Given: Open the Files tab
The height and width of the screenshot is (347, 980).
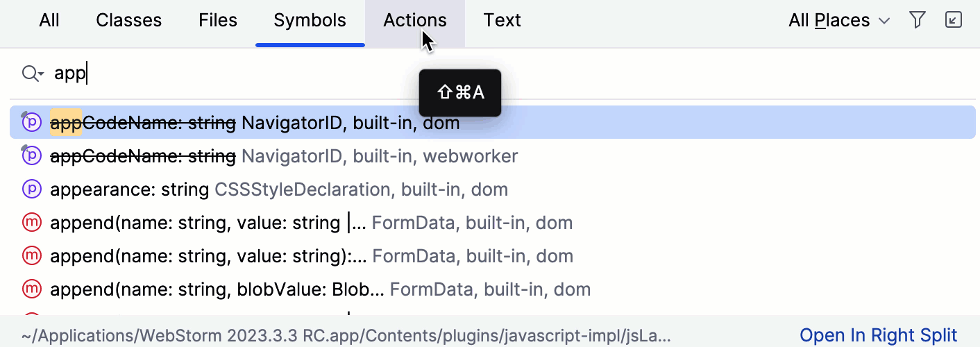Looking at the screenshot, I should pyautogui.click(x=218, y=21).
